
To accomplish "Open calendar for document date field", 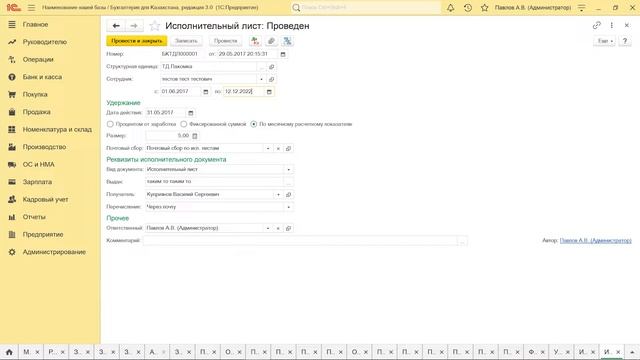I will (283, 54).
